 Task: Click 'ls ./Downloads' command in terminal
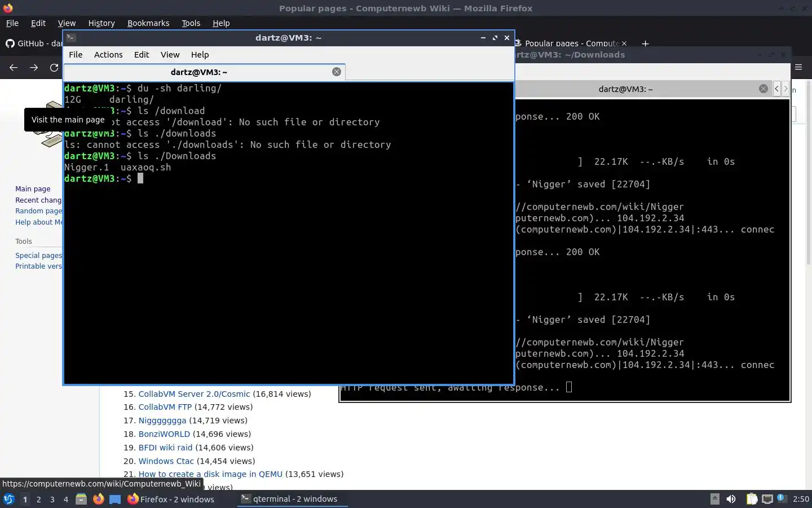pyautogui.click(x=176, y=156)
